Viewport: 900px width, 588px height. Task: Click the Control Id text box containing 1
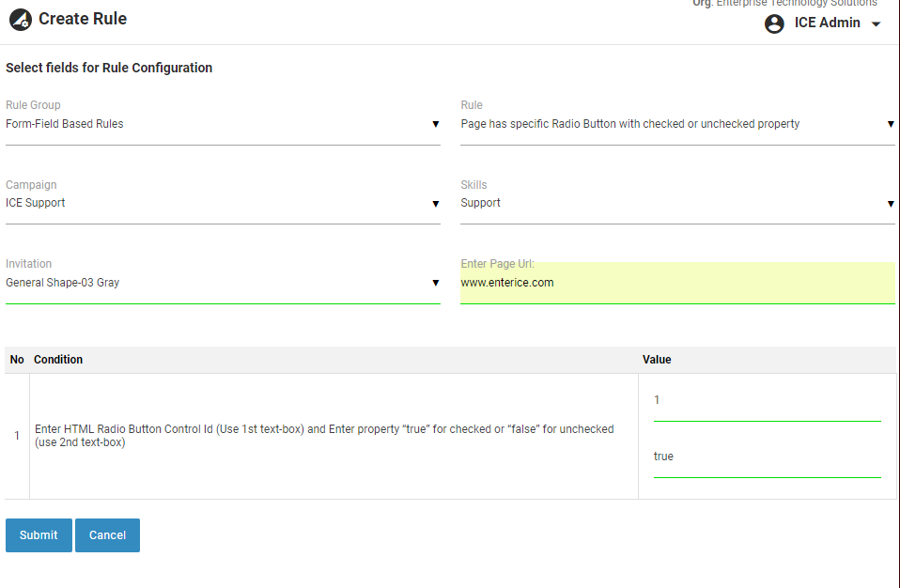(x=767, y=401)
